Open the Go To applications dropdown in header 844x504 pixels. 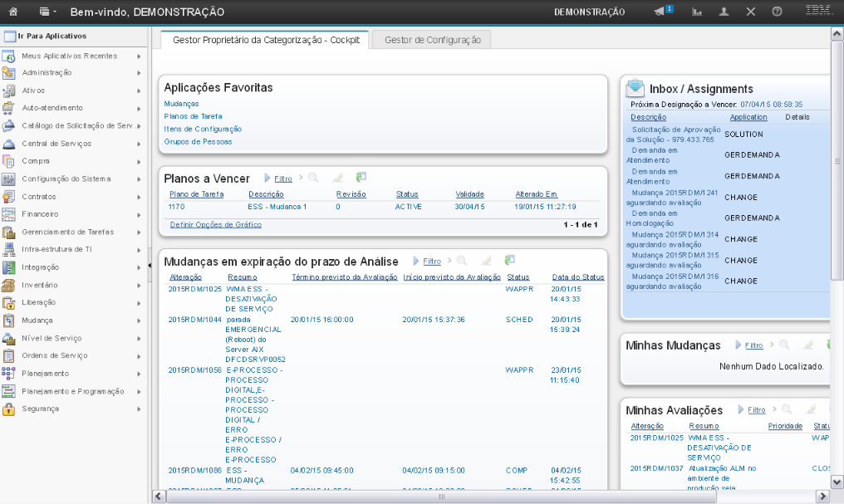pos(47,12)
